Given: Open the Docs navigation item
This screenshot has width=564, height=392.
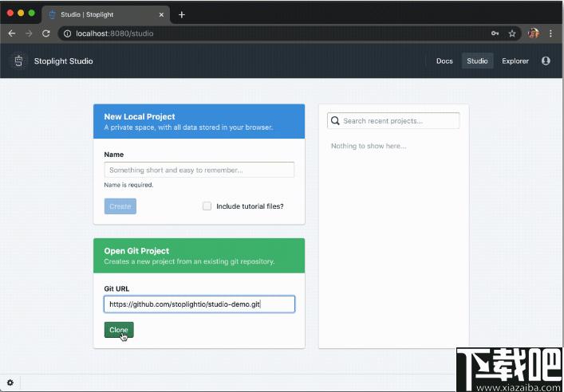Looking at the screenshot, I should click(x=444, y=61).
